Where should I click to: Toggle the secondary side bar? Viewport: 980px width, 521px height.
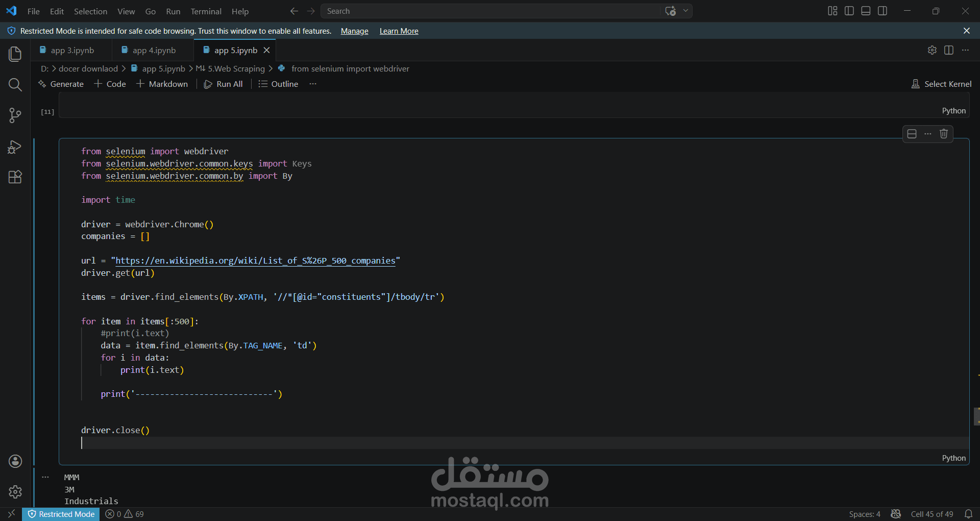[883, 11]
